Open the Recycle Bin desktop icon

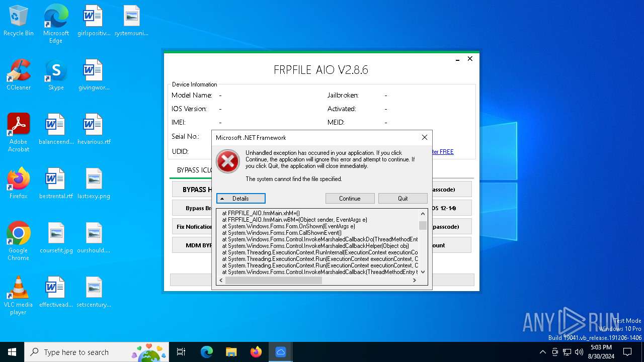pos(19,21)
